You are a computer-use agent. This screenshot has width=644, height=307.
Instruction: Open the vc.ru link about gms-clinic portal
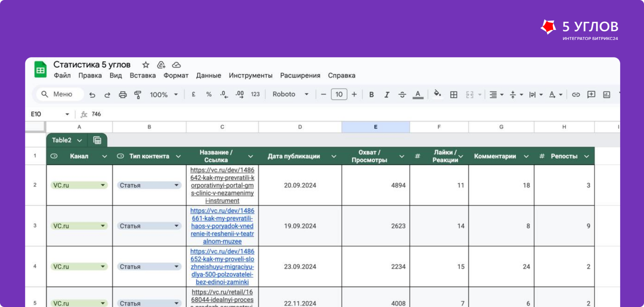pos(222,185)
